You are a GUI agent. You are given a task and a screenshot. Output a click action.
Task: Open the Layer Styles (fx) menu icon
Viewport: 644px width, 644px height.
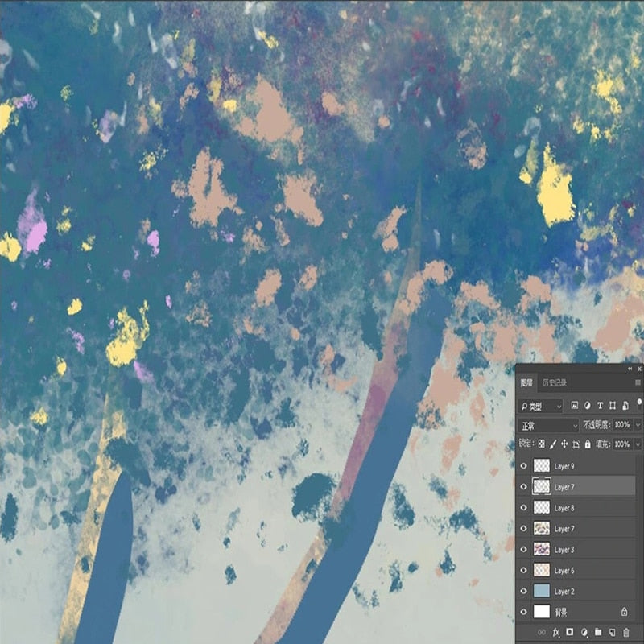click(x=556, y=631)
